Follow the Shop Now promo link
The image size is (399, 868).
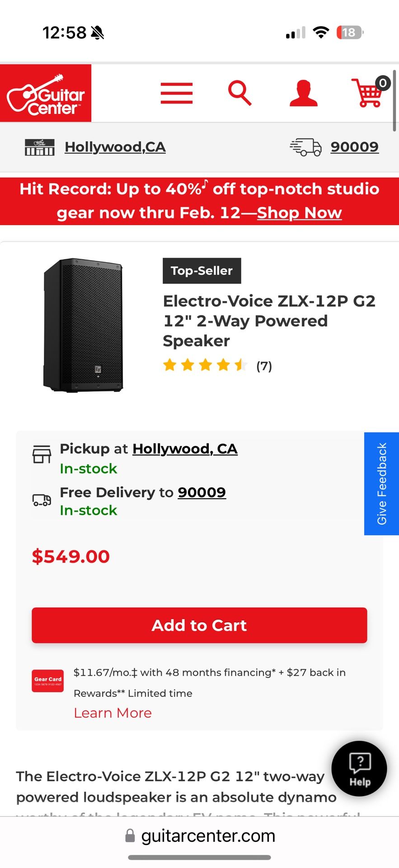click(x=299, y=213)
